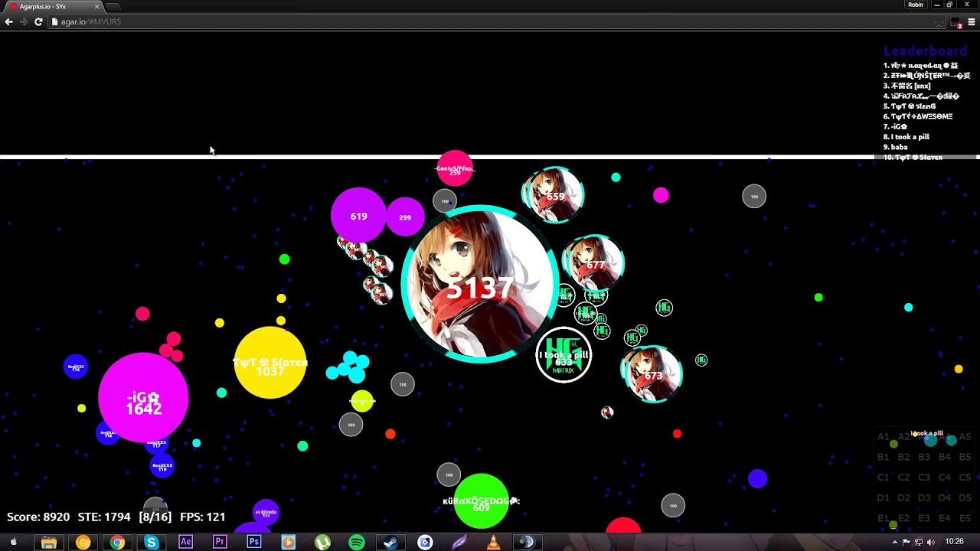This screenshot has height=551, width=980.
Task: Click leaderboard entry 3 with [snx]
Action: point(907,86)
